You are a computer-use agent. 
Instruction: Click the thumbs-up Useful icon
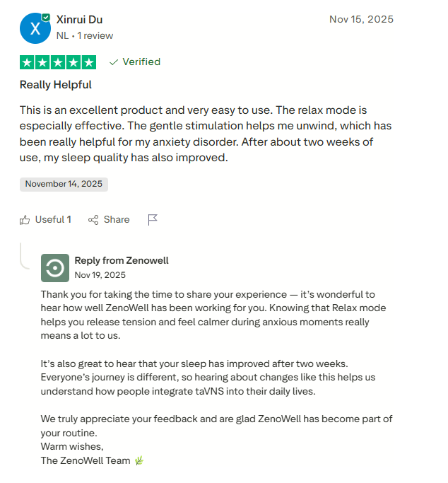click(x=25, y=220)
